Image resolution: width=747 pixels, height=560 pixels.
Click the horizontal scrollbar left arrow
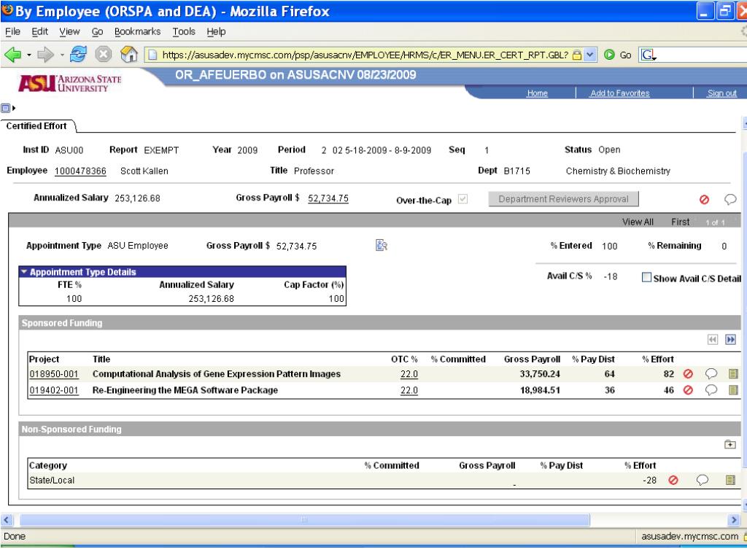7,519
